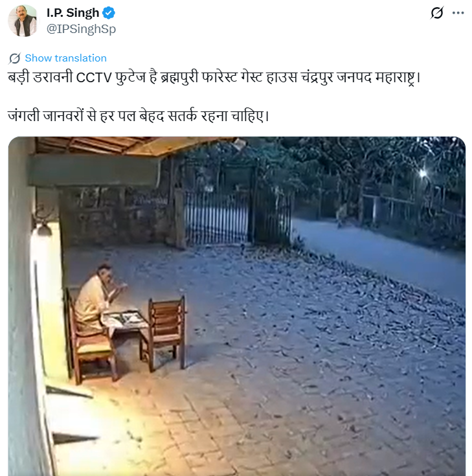Click the icon left of Show translation
472x476 pixels.
point(14,58)
